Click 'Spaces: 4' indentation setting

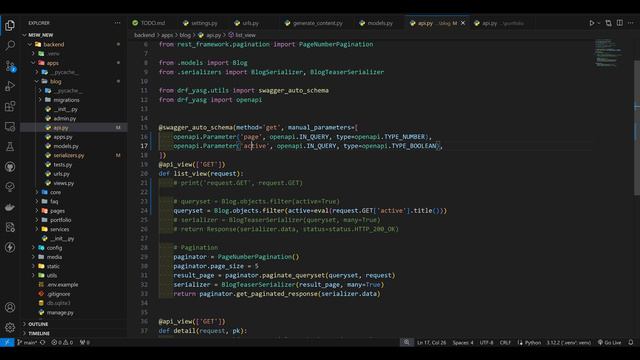point(463,342)
